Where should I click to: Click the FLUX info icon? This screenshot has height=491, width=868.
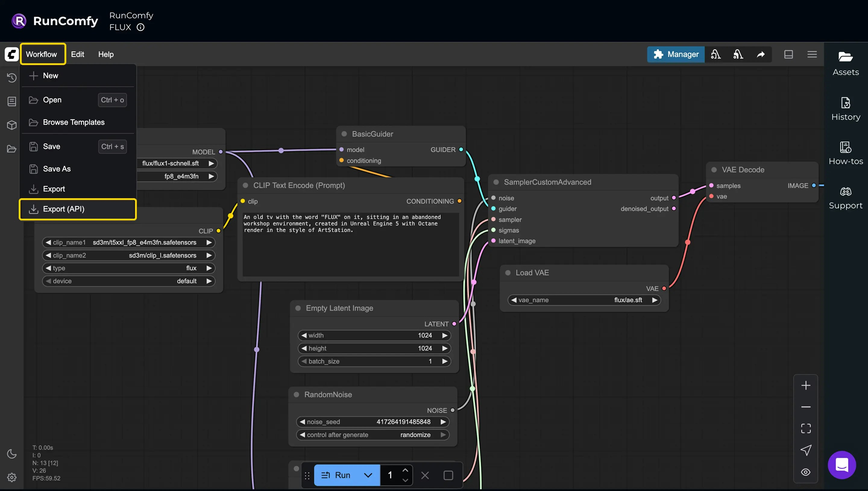coord(141,27)
